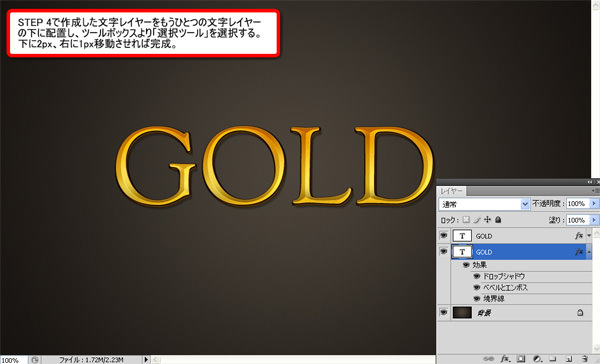Open the 不透明度 opacity slider arrow

[594, 204]
